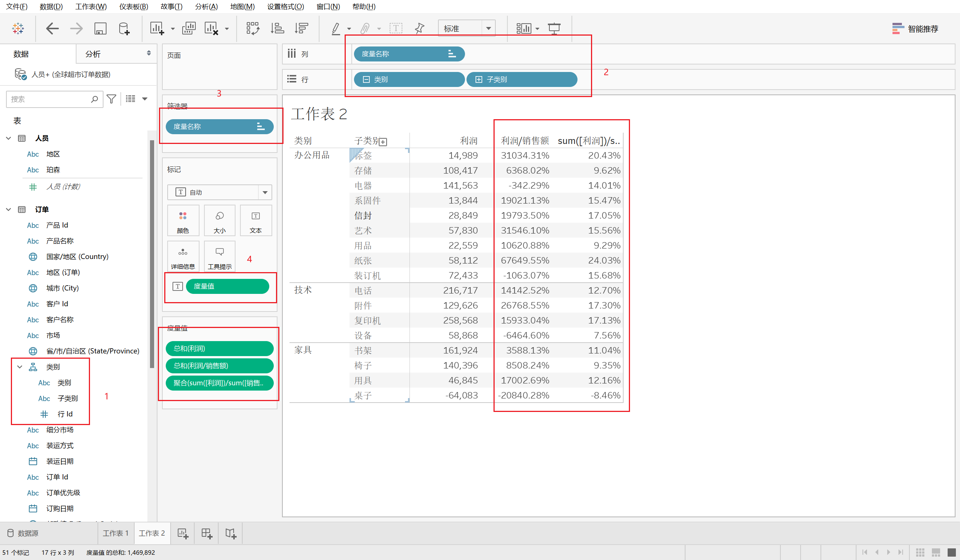Image resolution: width=960 pixels, height=560 pixels.
Task: Click the 搜索 field search box
Action: (x=49, y=99)
